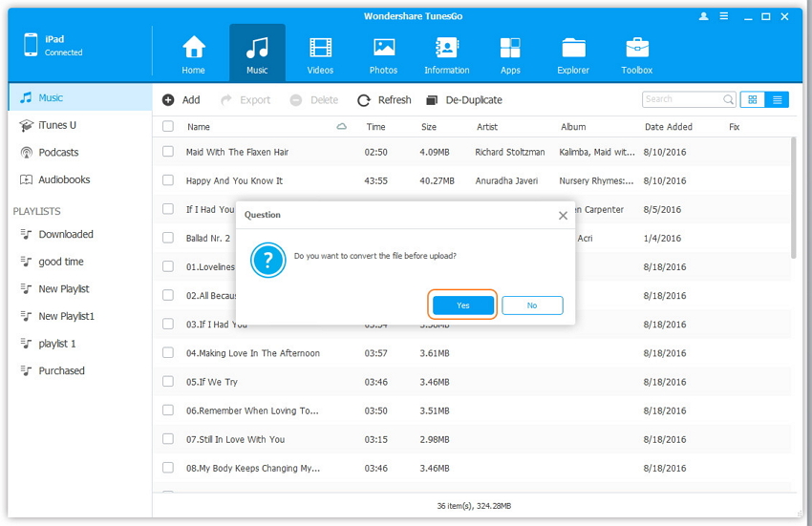
Task: Click the Add music toolbar button
Action: (x=182, y=100)
